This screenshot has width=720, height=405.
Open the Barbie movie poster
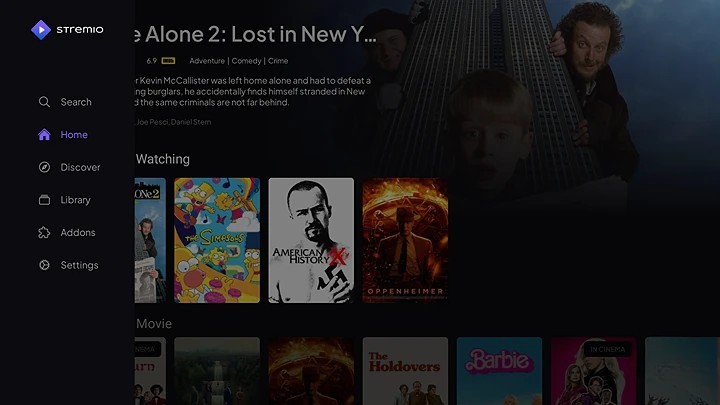click(x=499, y=371)
